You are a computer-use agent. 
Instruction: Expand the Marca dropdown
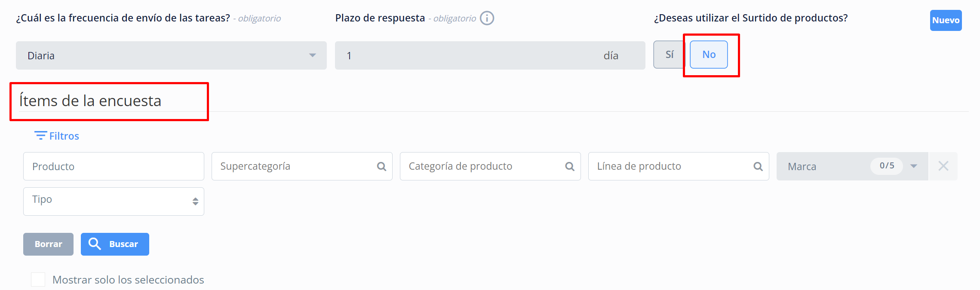(913, 166)
